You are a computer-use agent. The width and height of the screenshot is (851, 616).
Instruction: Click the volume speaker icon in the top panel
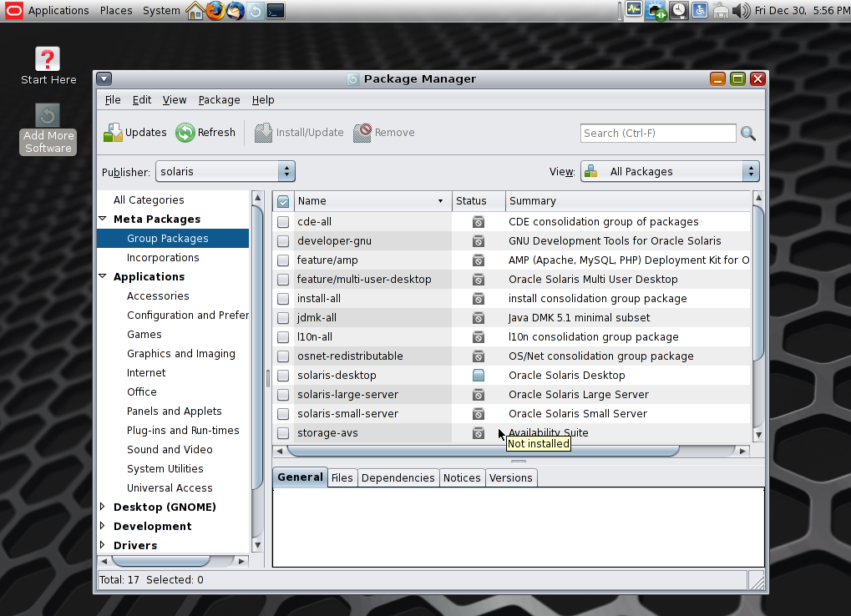pos(741,10)
